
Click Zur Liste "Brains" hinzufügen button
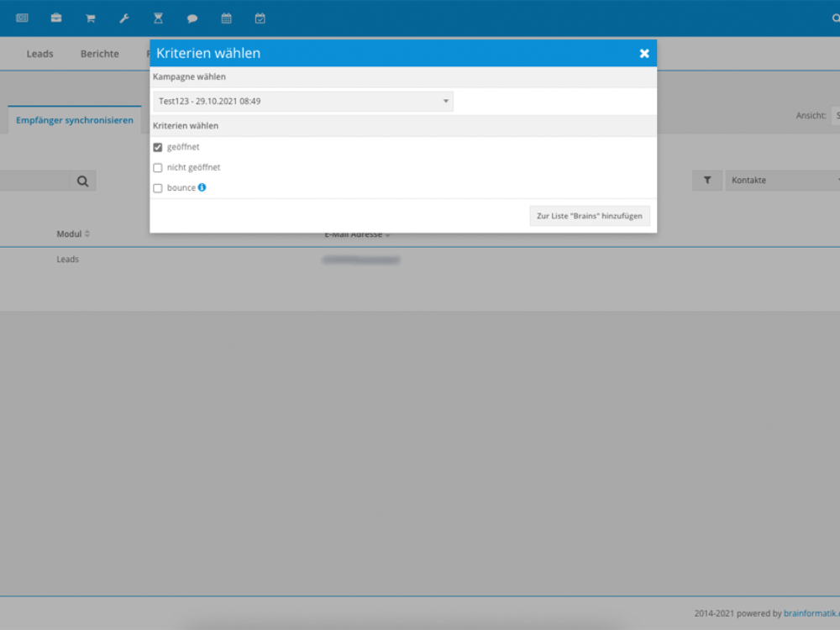click(x=590, y=216)
